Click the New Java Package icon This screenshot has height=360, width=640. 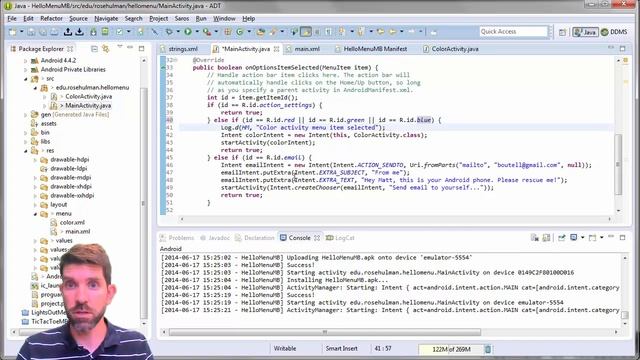228,32
